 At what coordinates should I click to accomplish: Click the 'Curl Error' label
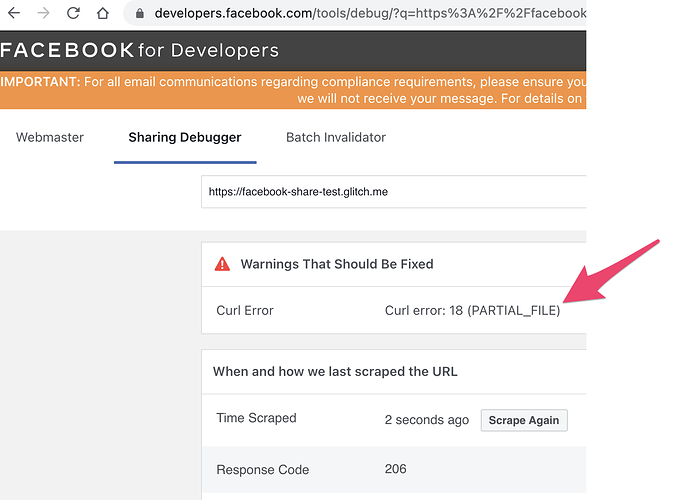245,311
